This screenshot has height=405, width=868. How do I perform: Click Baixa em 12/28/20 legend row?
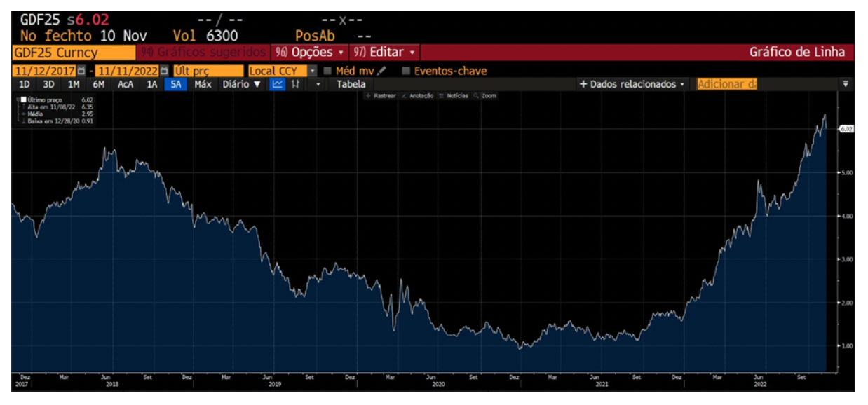click(60, 121)
